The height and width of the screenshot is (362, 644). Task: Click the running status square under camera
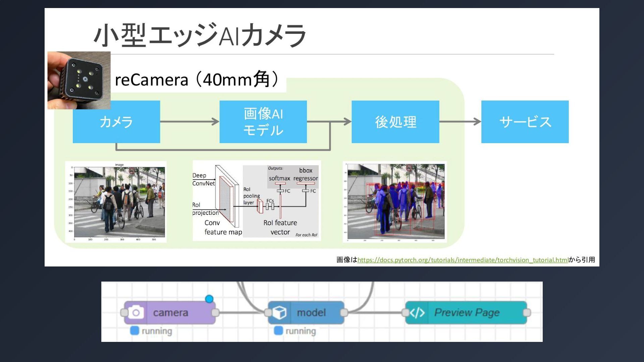point(135,330)
